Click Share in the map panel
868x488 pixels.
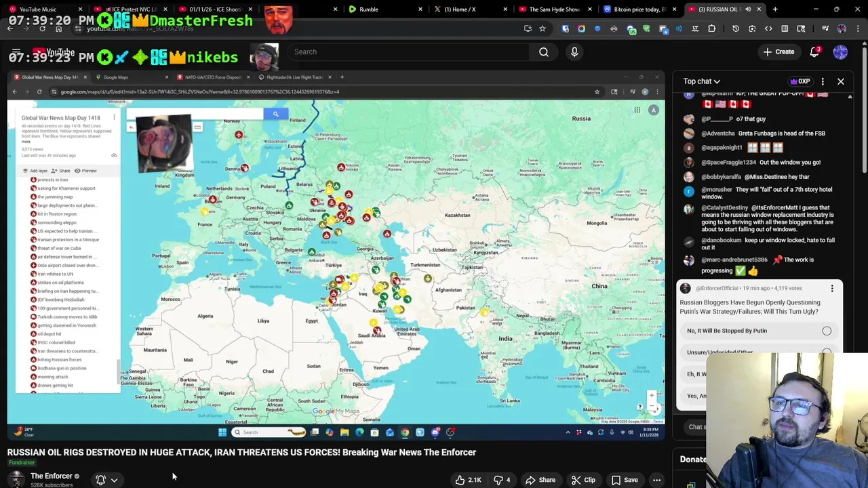[x=61, y=171]
